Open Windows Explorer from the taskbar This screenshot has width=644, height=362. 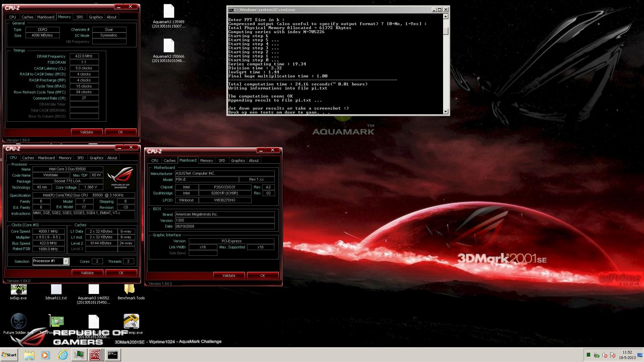[x=29, y=355]
